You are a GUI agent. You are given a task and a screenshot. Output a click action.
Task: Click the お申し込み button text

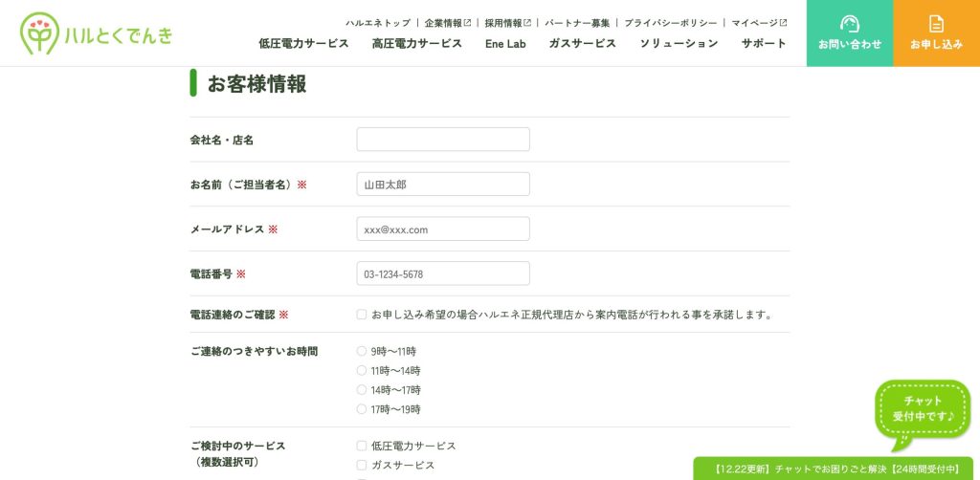point(936,44)
